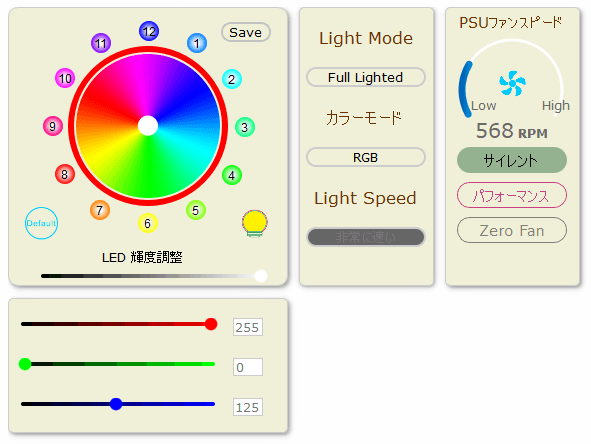The width and height of the screenshot is (591, 444).
Task: Select color preset 6
Action: 148,223
